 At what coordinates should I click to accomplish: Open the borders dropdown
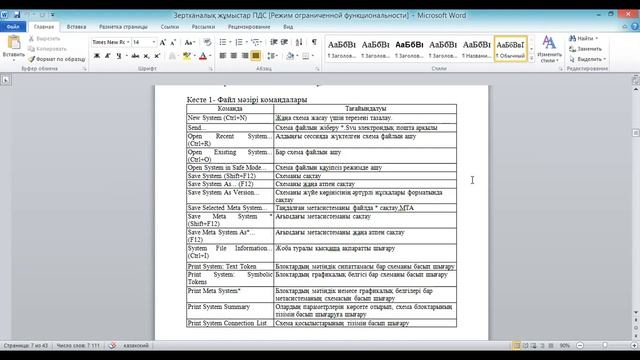308,56
